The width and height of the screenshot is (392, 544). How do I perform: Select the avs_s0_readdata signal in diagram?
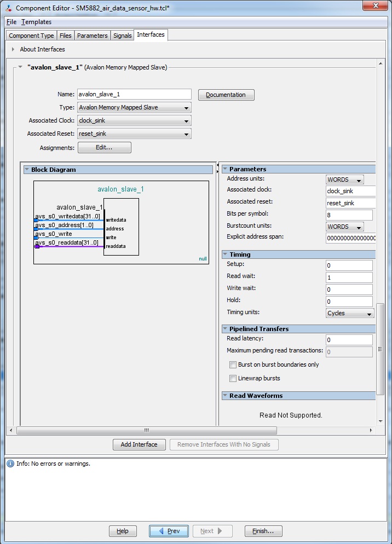(x=67, y=242)
